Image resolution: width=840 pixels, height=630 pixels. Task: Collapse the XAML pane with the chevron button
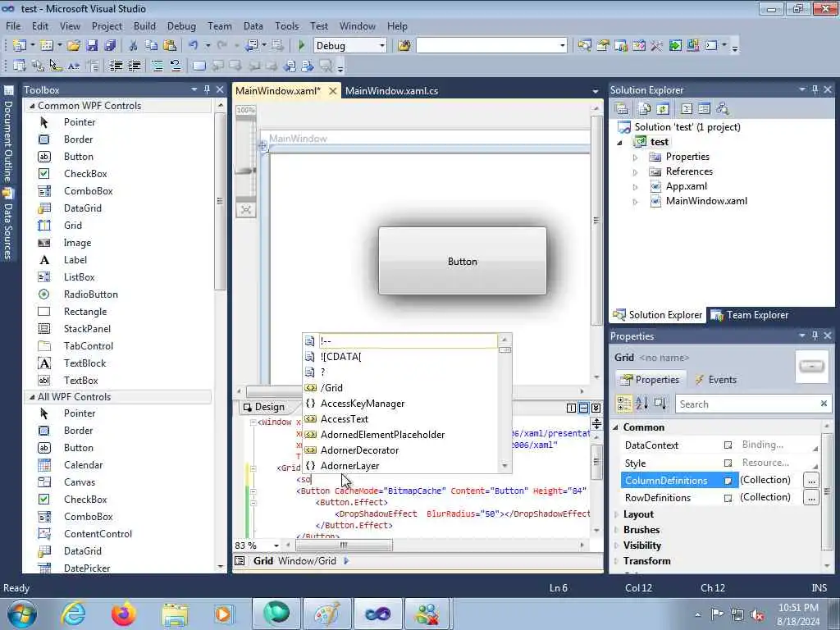(x=596, y=409)
